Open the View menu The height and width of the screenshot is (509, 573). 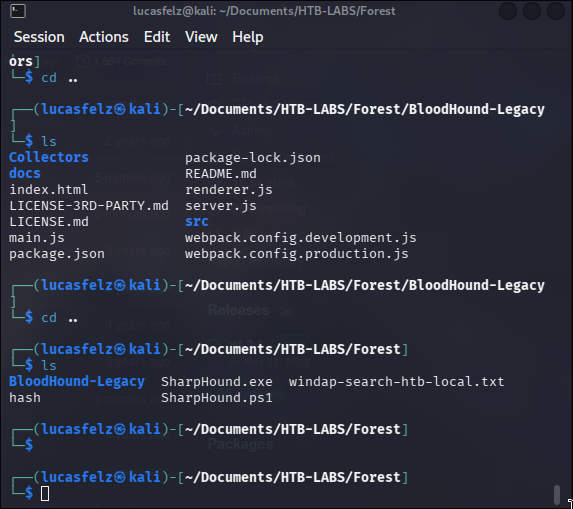[x=201, y=37]
